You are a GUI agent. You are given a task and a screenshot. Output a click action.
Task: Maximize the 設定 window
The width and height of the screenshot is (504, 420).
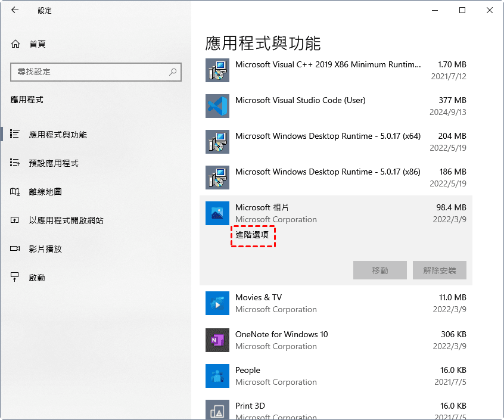(x=462, y=10)
